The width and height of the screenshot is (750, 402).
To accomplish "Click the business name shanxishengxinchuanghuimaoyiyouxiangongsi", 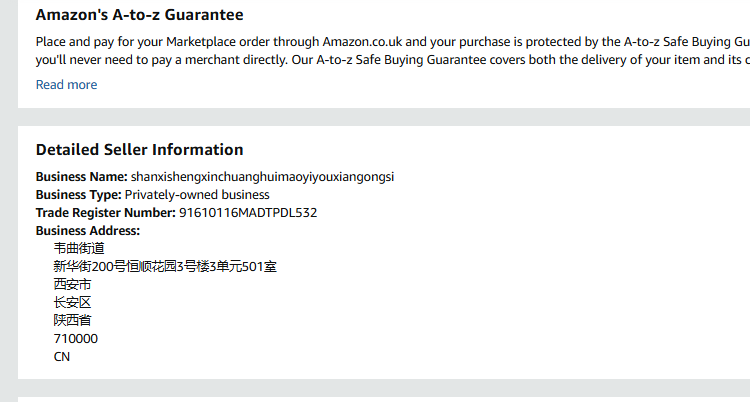I will click(262, 177).
